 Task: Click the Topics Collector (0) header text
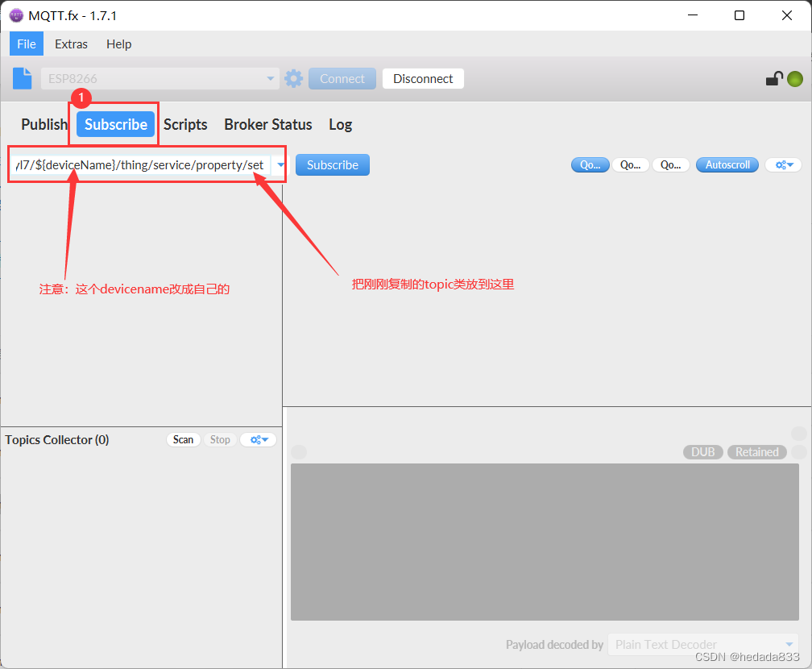tap(57, 439)
